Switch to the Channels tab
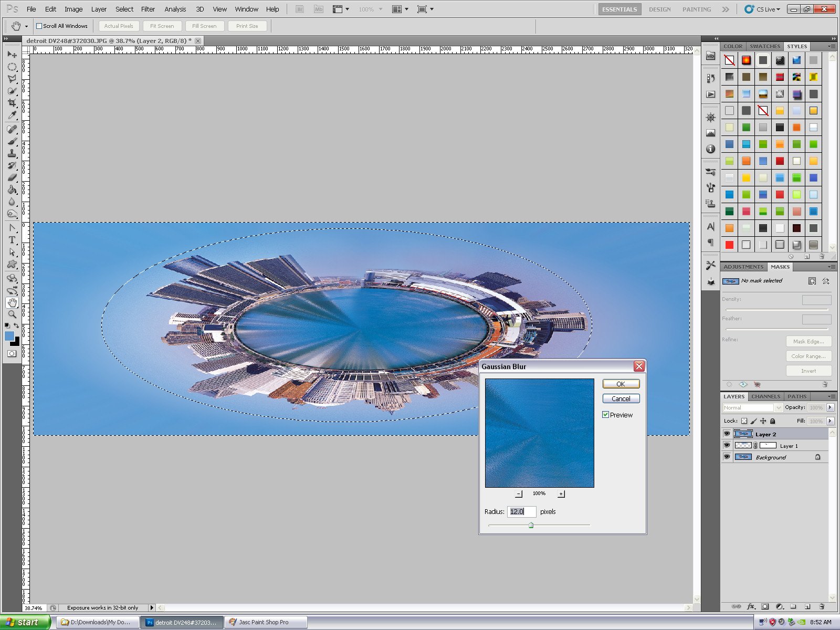The width and height of the screenshot is (840, 630). [x=765, y=396]
